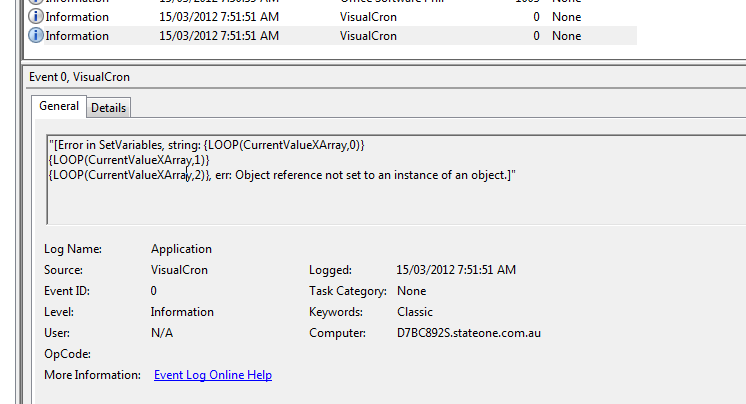
Task: Click the Keywords value Classic
Action: pyautogui.click(x=415, y=312)
